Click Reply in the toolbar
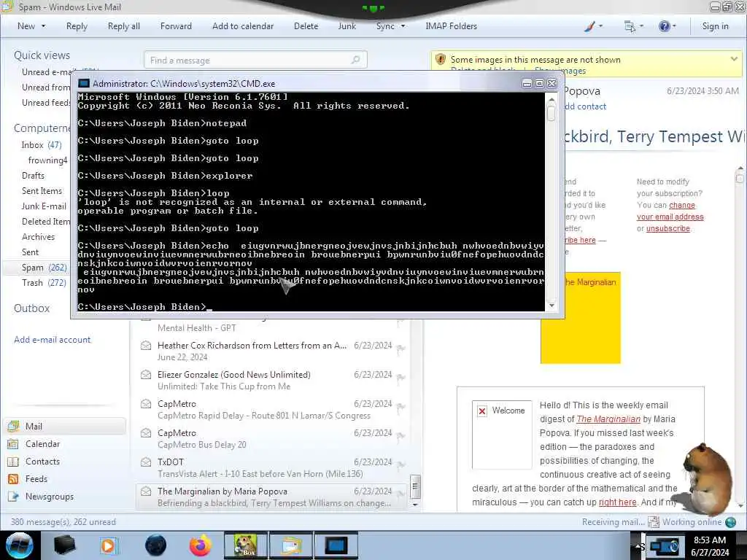 tap(77, 26)
